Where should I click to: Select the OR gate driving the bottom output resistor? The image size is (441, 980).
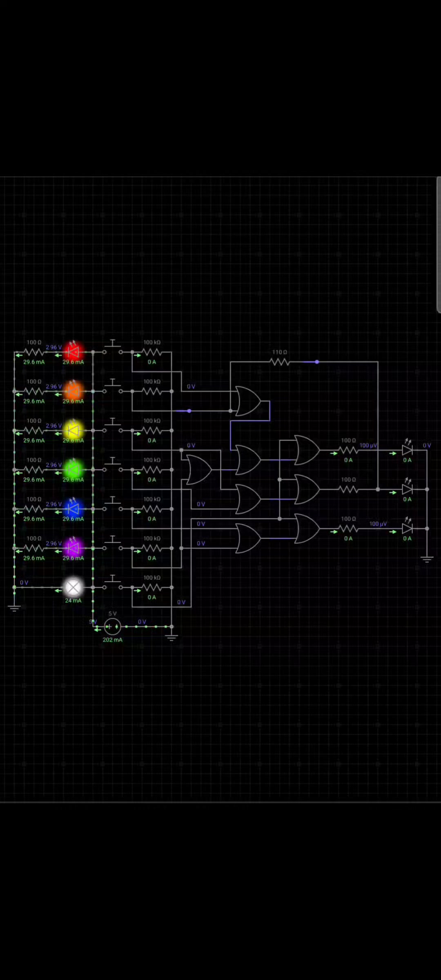point(306,528)
